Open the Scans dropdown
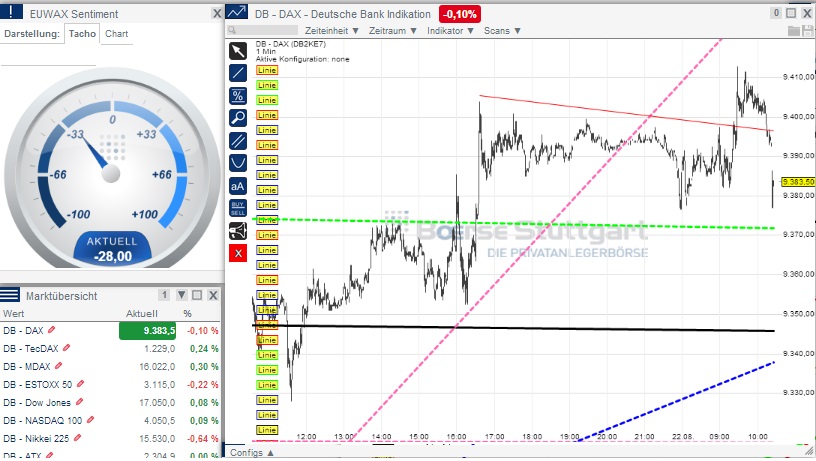 click(502, 31)
